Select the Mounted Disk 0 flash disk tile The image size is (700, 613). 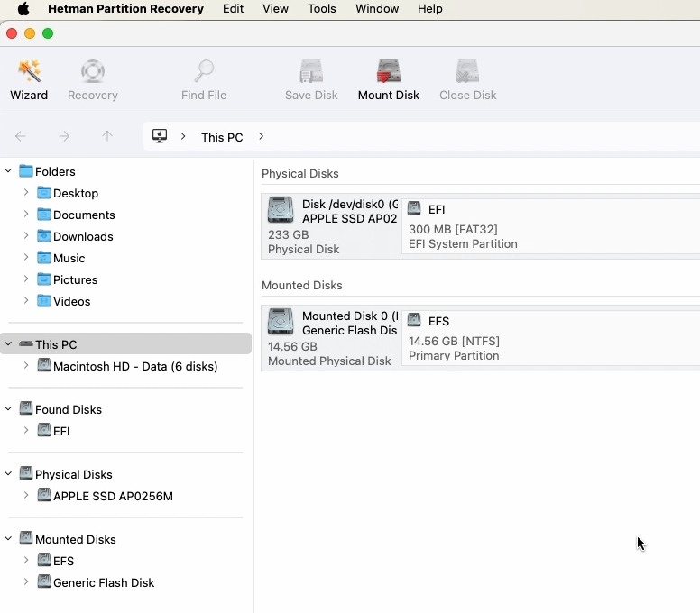pos(332,338)
